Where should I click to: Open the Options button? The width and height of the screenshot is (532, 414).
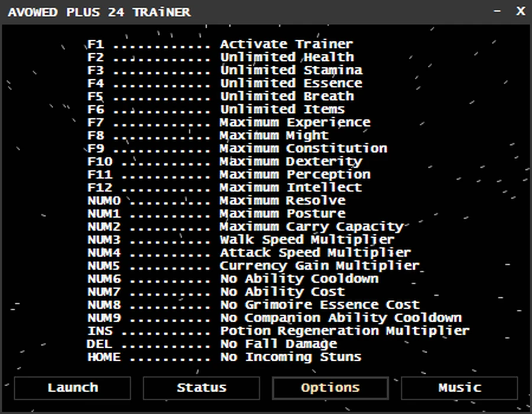point(330,388)
